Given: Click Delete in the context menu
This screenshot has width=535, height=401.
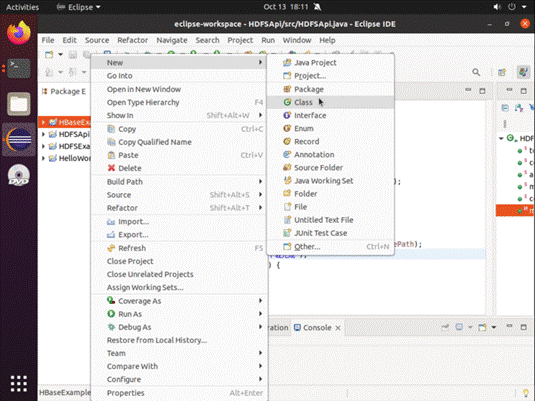Looking at the screenshot, I should tap(179, 168).
